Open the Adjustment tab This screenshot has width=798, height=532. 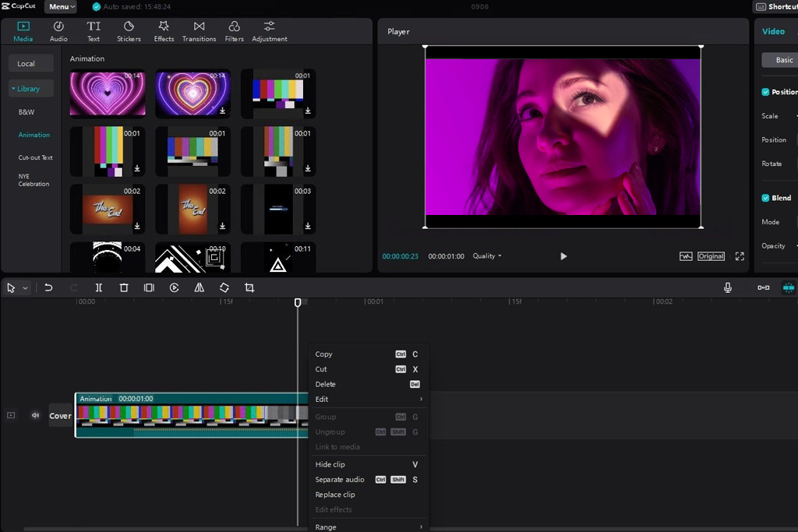click(x=269, y=31)
